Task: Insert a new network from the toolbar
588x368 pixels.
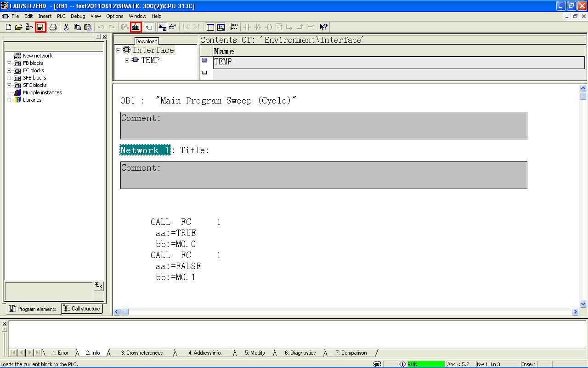Action: click(234, 27)
